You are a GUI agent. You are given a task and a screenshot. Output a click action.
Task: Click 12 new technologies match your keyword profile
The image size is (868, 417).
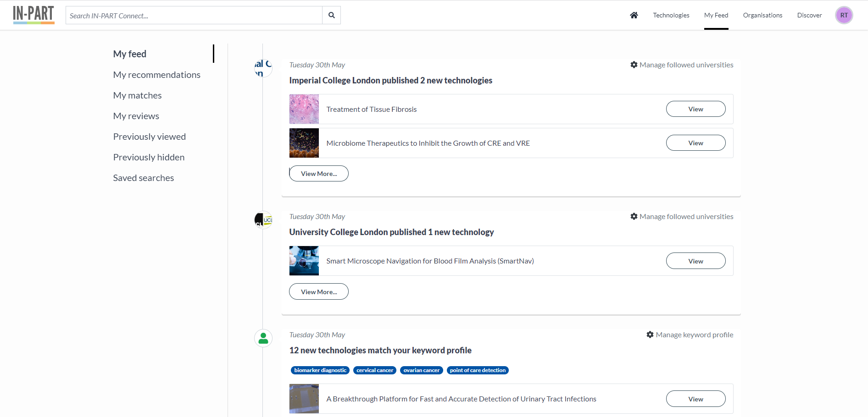pos(380,351)
